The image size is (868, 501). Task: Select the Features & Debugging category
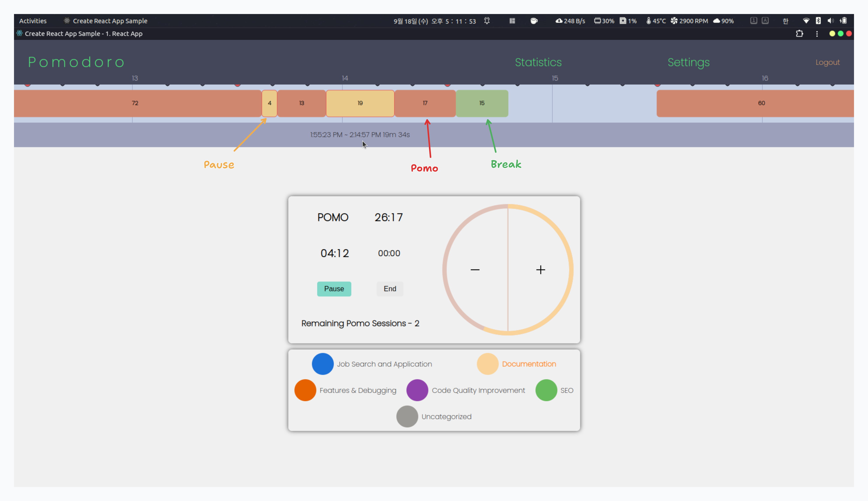(x=357, y=390)
